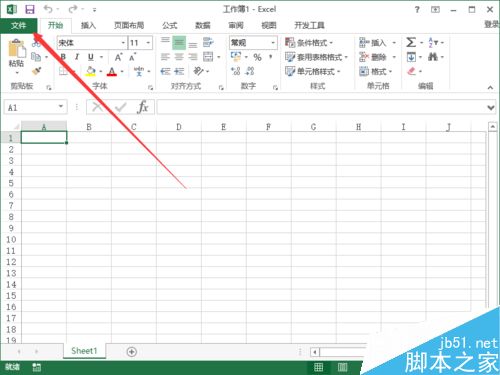Viewport: 500px width, 375px height.
Task: Open the font size 11 dropdown
Action: 148,43
